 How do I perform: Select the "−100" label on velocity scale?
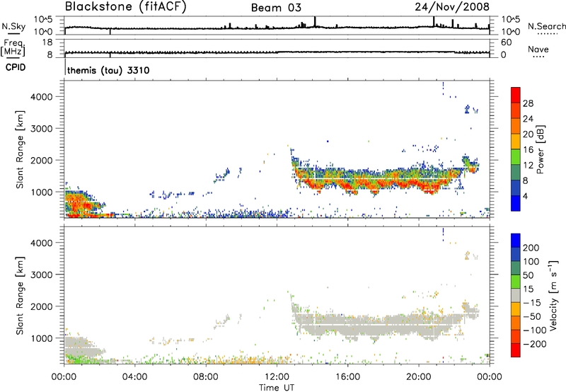pos(535,330)
